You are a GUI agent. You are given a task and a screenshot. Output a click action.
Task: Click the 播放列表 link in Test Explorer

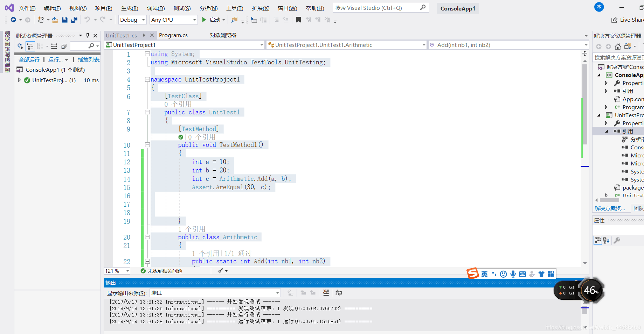[89, 60]
